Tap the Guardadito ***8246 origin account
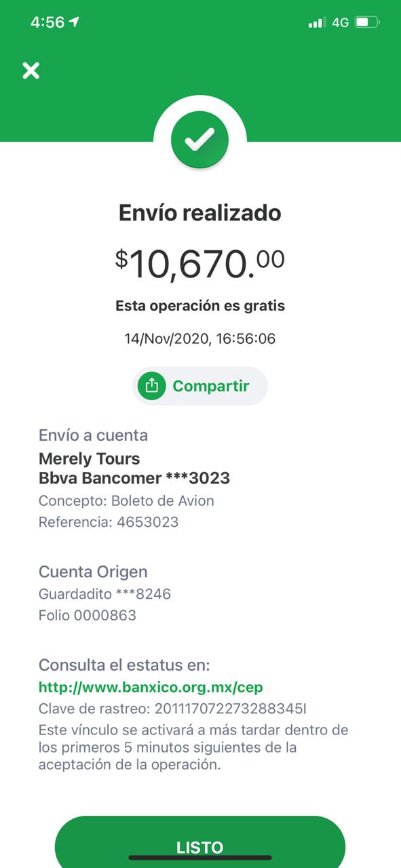The image size is (401, 868). tap(104, 594)
